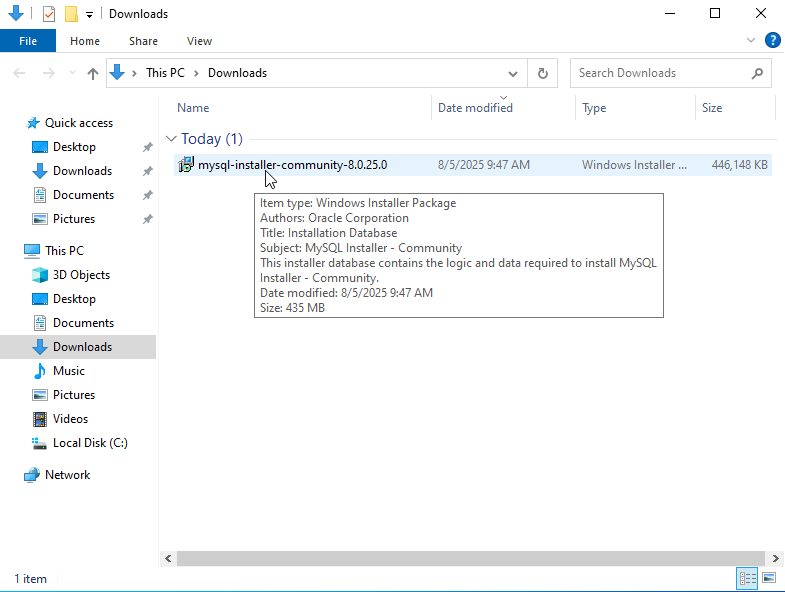Switch to Details view layout

pyautogui.click(x=747, y=579)
